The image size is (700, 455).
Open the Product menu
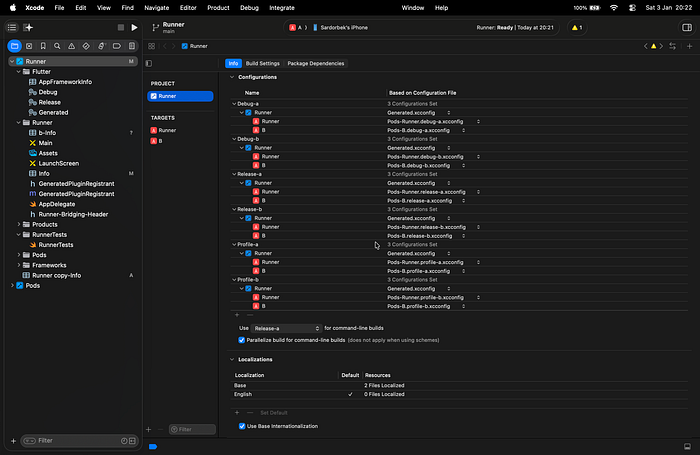(x=218, y=8)
